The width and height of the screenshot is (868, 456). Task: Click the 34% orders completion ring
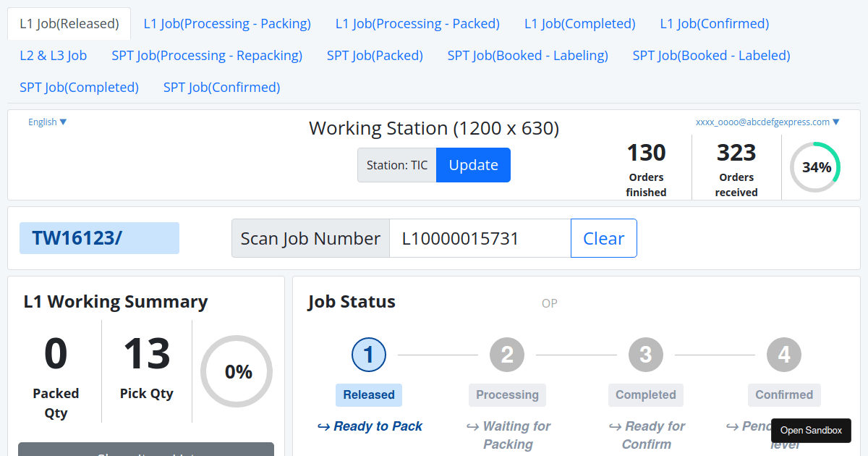(816, 167)
